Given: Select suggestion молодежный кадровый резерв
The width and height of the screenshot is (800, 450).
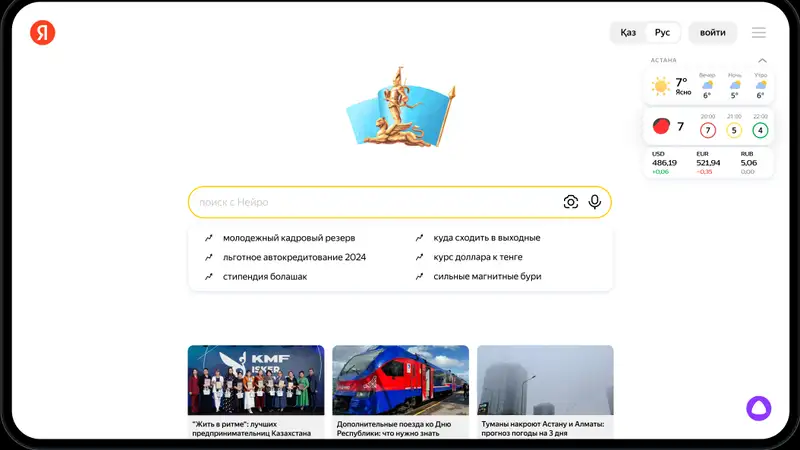Looking at the screenshot, I should pyautogui.click(x=289, y=238).
